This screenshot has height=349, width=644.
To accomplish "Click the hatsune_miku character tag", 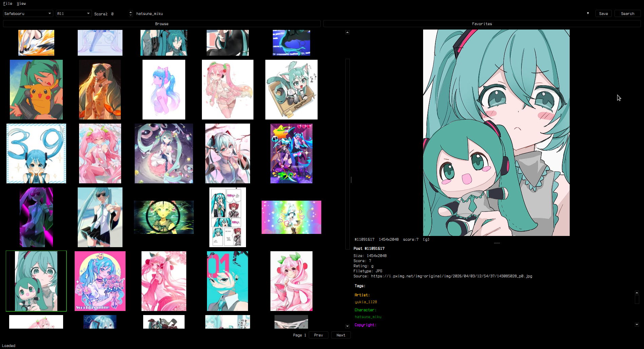I will [x=368, y=317].
